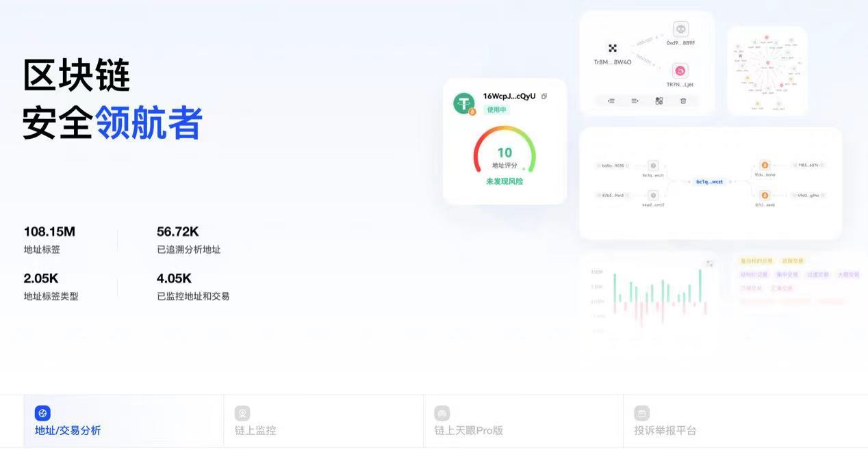Click the 使用中 status badge
The width and height of the screenshot is (868, 461).
coord(496,109)
